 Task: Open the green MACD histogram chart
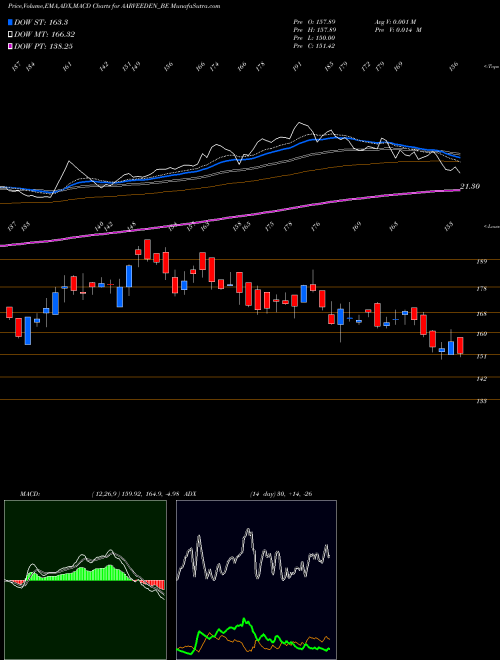[x=85, y=580]
